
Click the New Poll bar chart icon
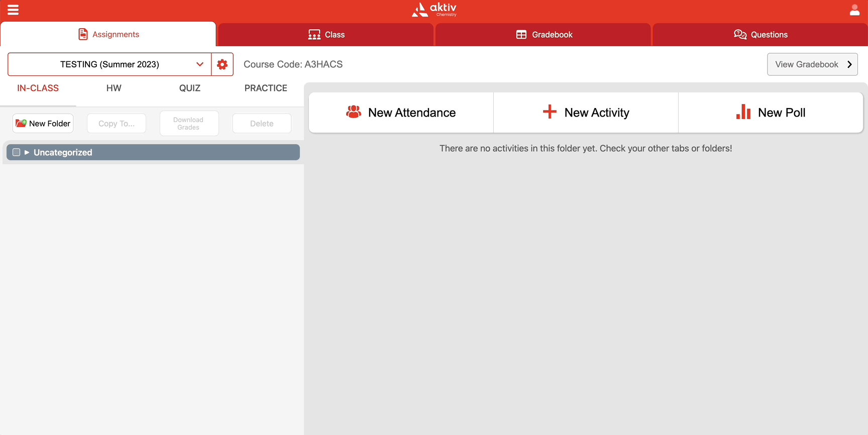click(743, 112)
